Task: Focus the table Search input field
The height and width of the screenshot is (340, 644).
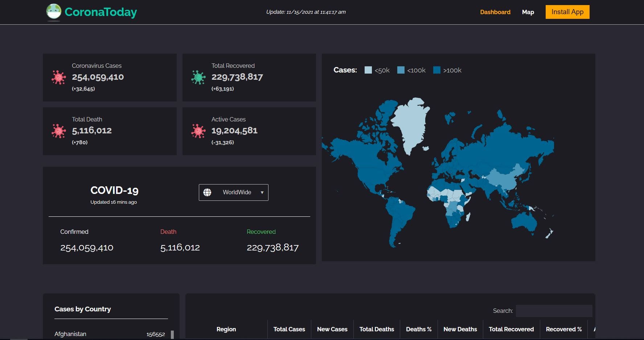Action: pyautogui.click(x=554, y=311)
